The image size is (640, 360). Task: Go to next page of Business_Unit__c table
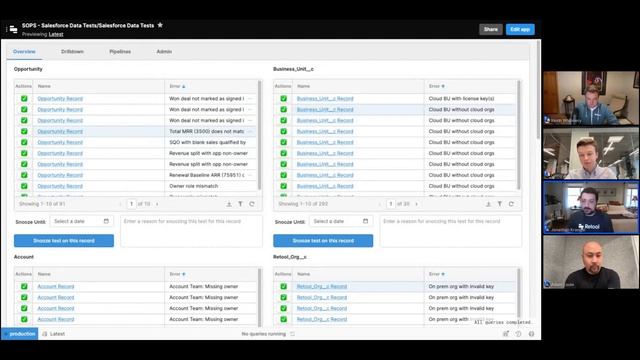point(416,204)
